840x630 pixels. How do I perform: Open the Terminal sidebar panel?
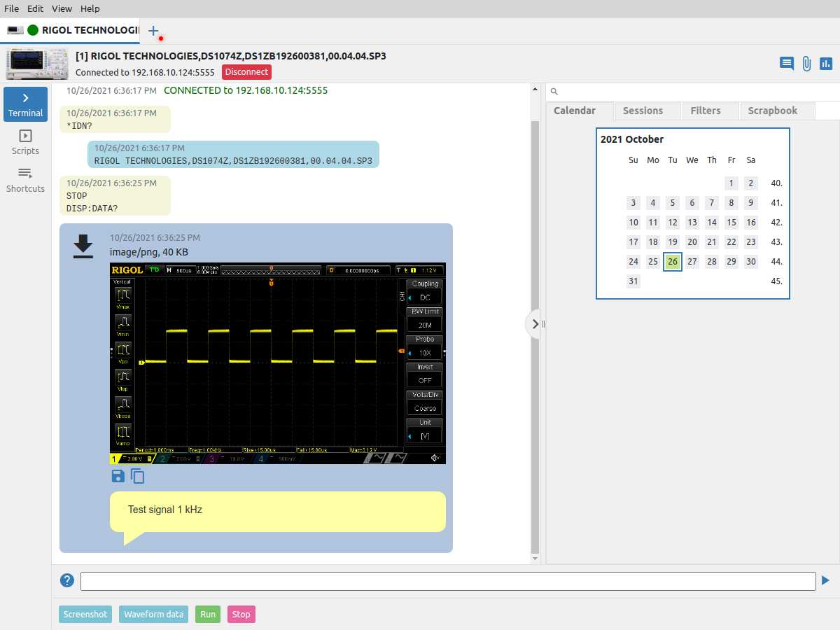click(x=25, y=104)
